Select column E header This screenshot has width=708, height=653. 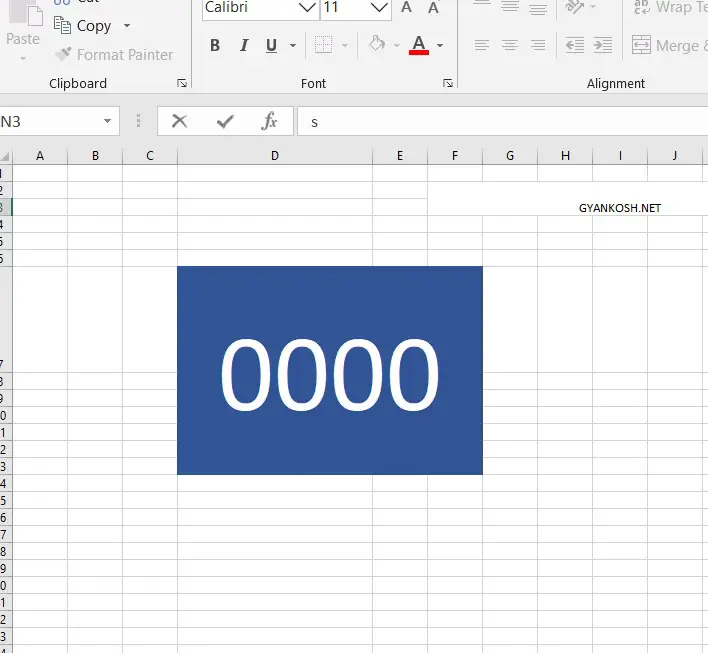[x=400, y=156]
